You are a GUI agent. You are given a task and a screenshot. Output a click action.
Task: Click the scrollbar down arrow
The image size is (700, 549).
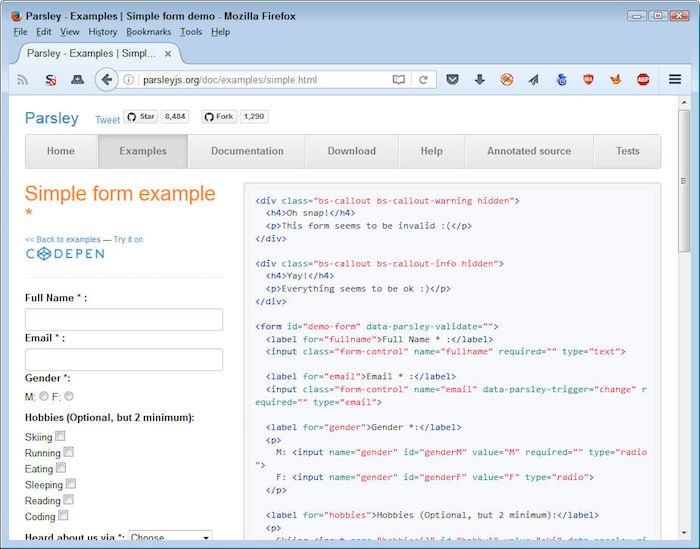point(684,533)
